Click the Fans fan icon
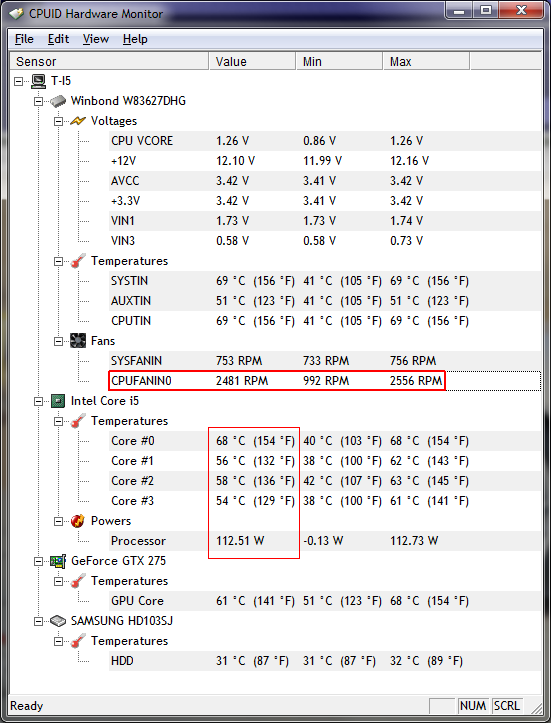 [78, 341]
